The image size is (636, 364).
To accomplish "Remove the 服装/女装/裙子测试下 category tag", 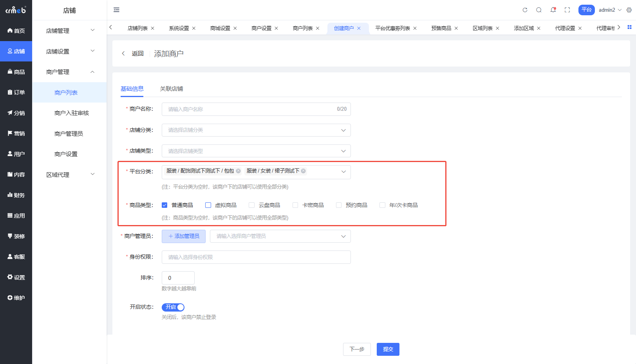I will pyautogui.click(x=304, y=171).
